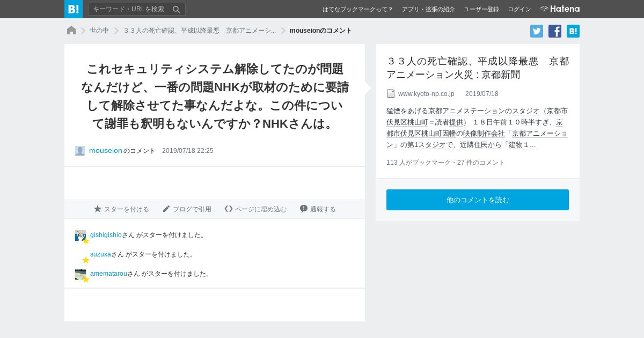
Task: Click the 京都アニメステーション keyword link
Action: [x=466, y=111]
